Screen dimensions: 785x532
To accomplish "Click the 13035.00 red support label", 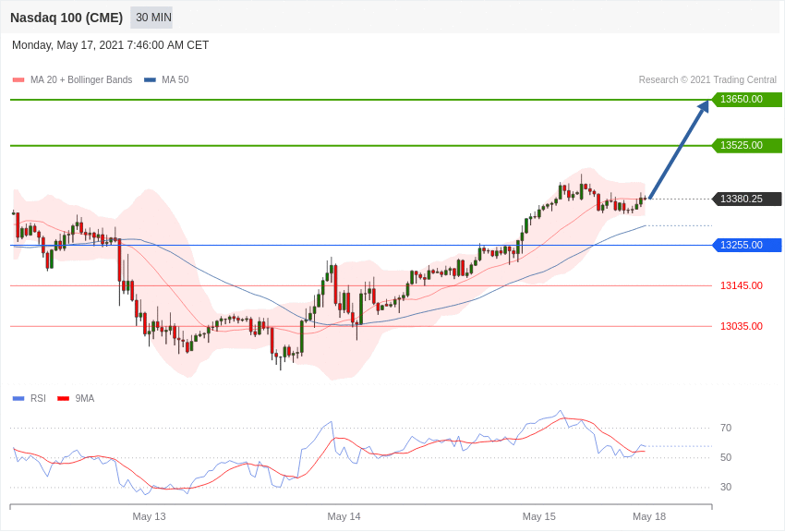I will 742,326.
